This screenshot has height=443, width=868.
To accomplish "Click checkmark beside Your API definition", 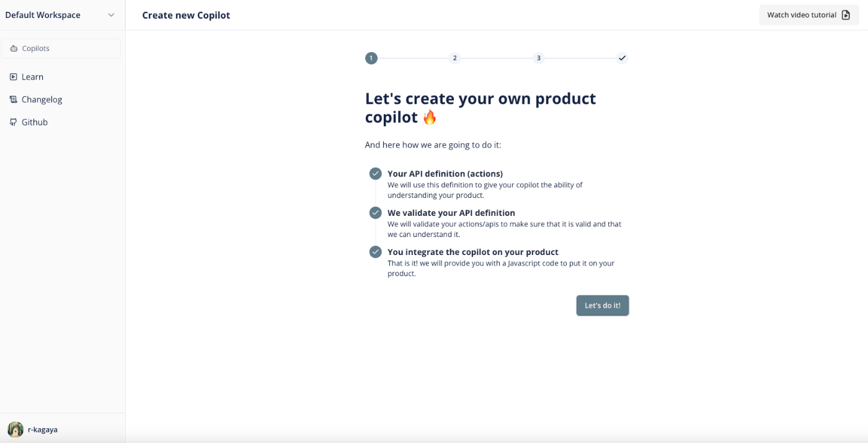I will [375, 174].
